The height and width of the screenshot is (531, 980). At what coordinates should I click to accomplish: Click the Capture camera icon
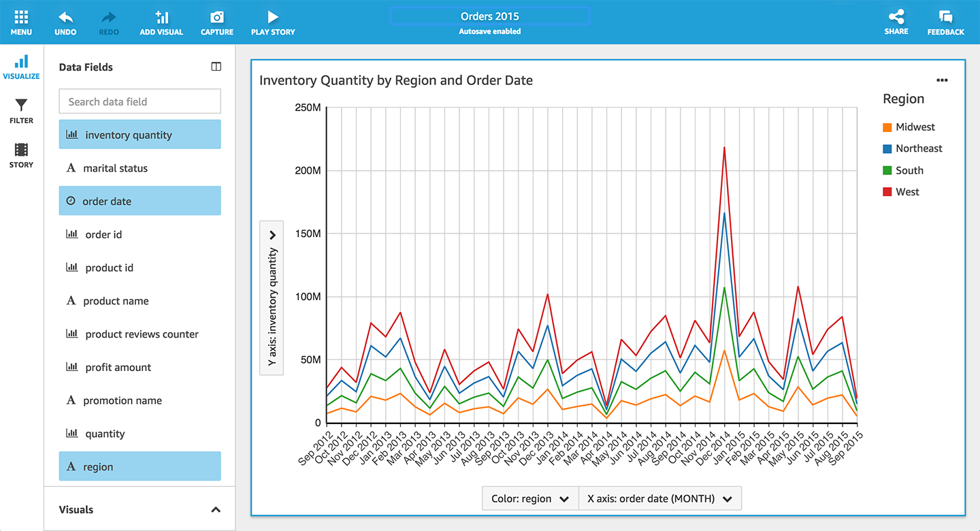click(217, 18)
